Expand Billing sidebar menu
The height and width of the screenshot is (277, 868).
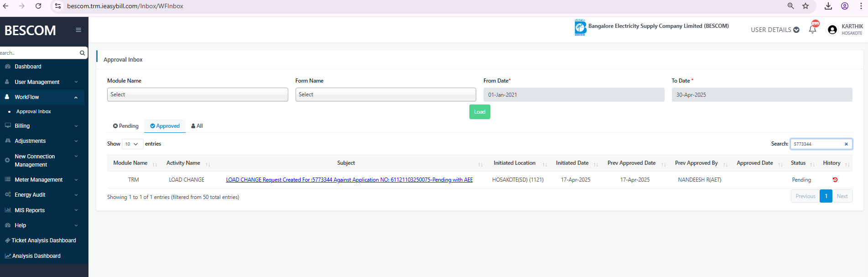[x=42, y=126]
